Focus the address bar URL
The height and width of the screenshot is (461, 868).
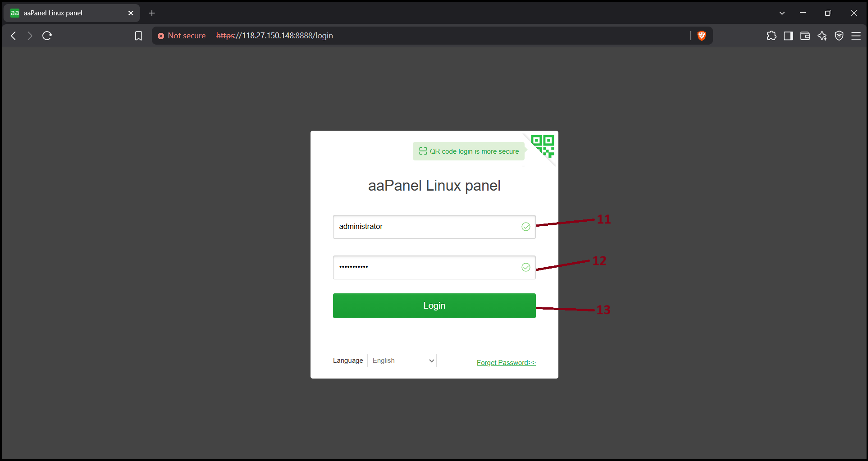(274, 36)
